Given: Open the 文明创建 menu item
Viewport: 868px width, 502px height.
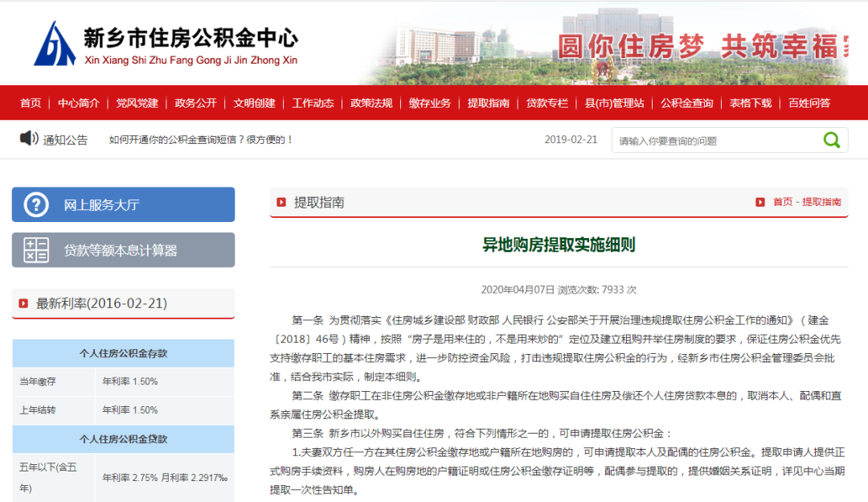Looking at the screenshot, I should point(254,103).
